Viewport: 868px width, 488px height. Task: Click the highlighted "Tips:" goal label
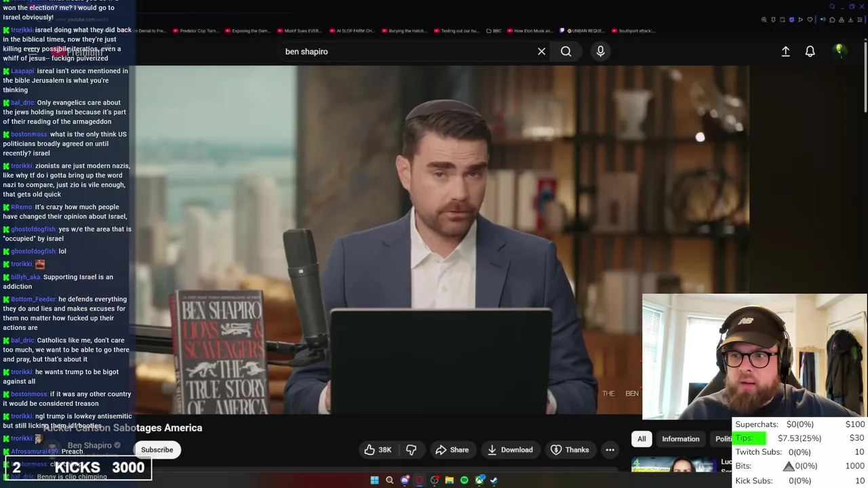tap(749, 438)
